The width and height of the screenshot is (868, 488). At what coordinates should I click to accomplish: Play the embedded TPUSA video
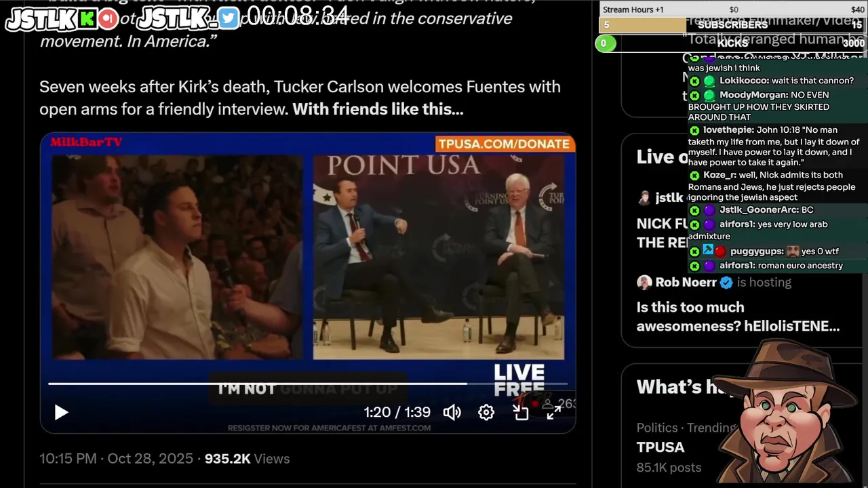tap(61, 412)
